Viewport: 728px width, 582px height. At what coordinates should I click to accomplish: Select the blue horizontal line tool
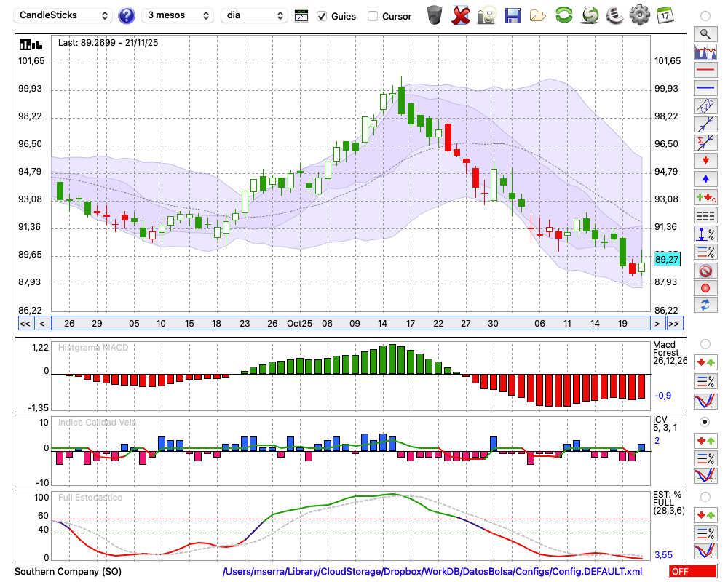point(705,87)
